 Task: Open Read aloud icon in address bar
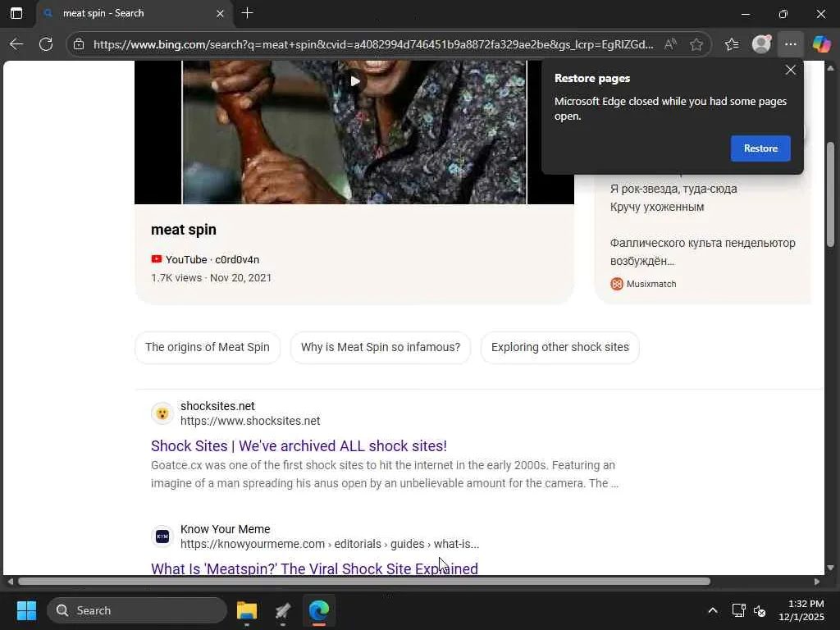(669, 44)
